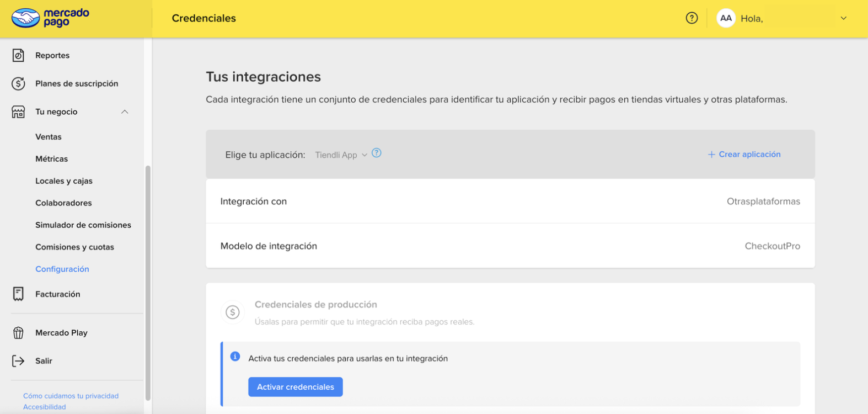
Task: Click the Tus integraciones heading
Action: 263,77
